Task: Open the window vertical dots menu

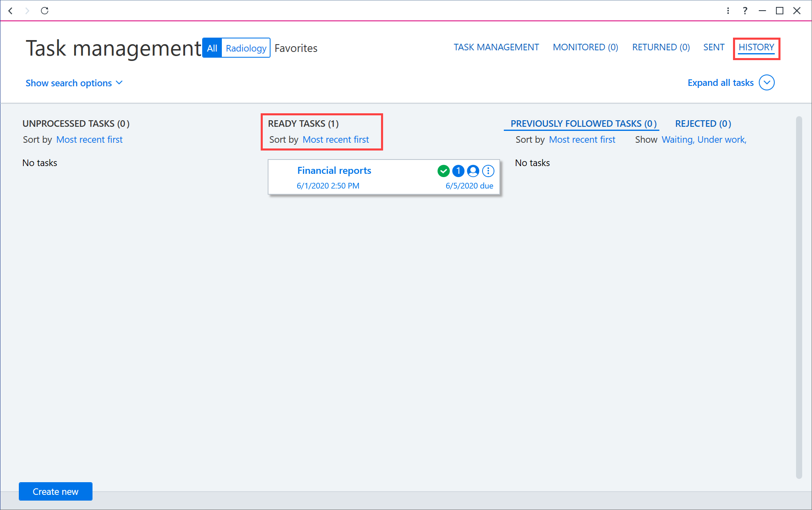Action: (x=728, y=11)
